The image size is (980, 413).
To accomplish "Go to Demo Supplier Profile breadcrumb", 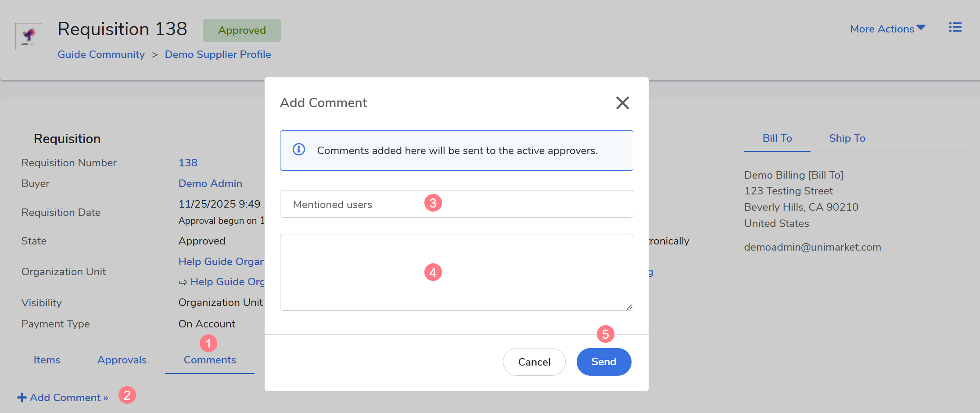I will click(x=218, y=54).
